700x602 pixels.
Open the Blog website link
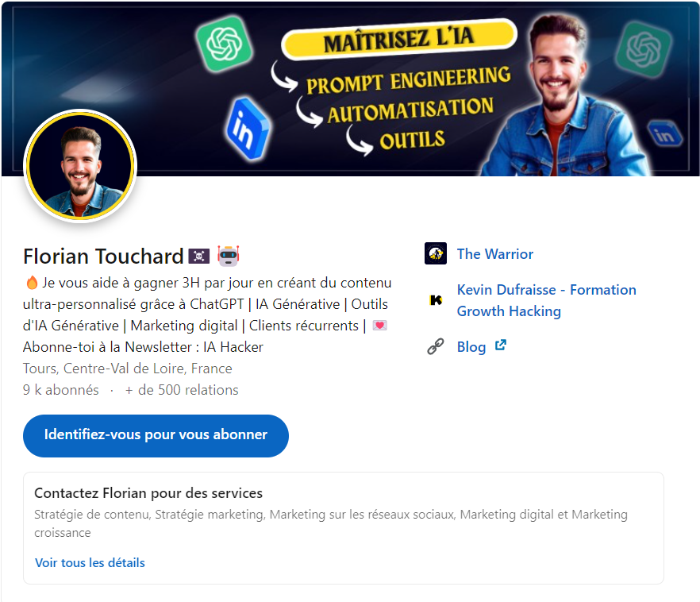coord(471,347)
